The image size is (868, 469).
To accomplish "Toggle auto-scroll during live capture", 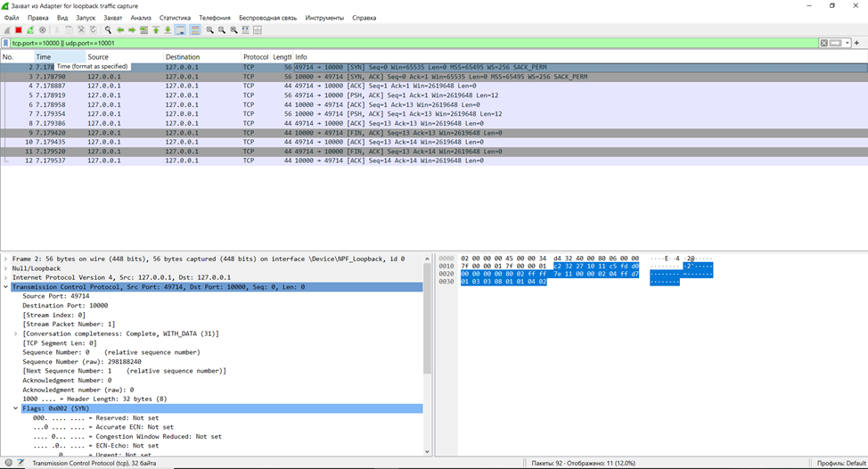I will point(180,29).
